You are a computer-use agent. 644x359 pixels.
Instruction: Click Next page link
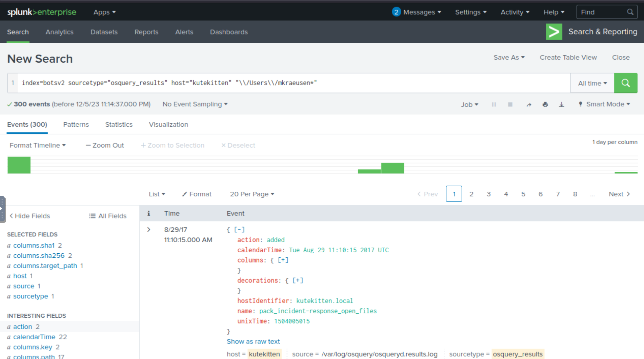[619, 194]
